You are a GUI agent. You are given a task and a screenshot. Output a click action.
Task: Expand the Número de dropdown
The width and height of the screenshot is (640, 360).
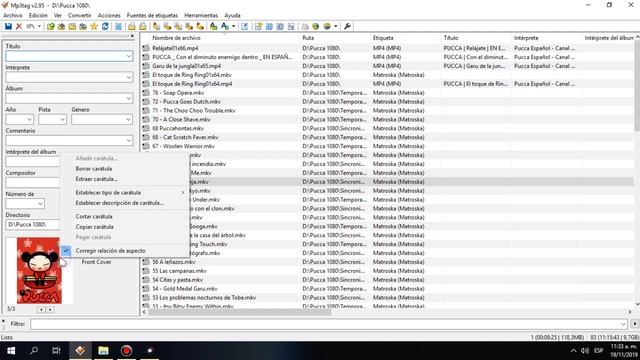[x=40, y=204]
